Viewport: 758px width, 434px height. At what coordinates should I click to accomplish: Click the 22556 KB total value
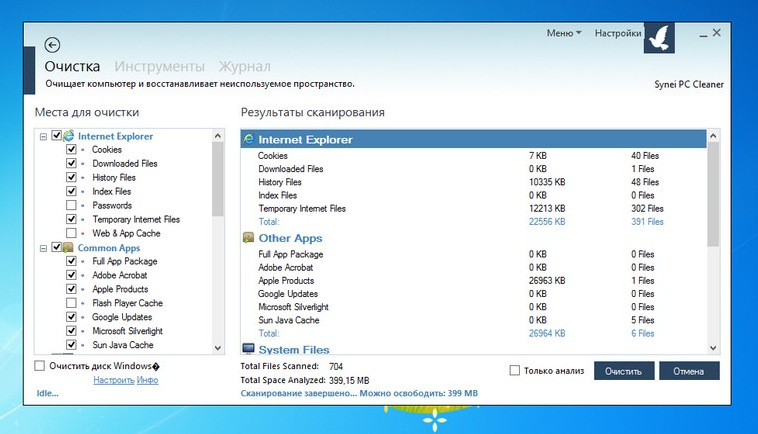[547, 222]
